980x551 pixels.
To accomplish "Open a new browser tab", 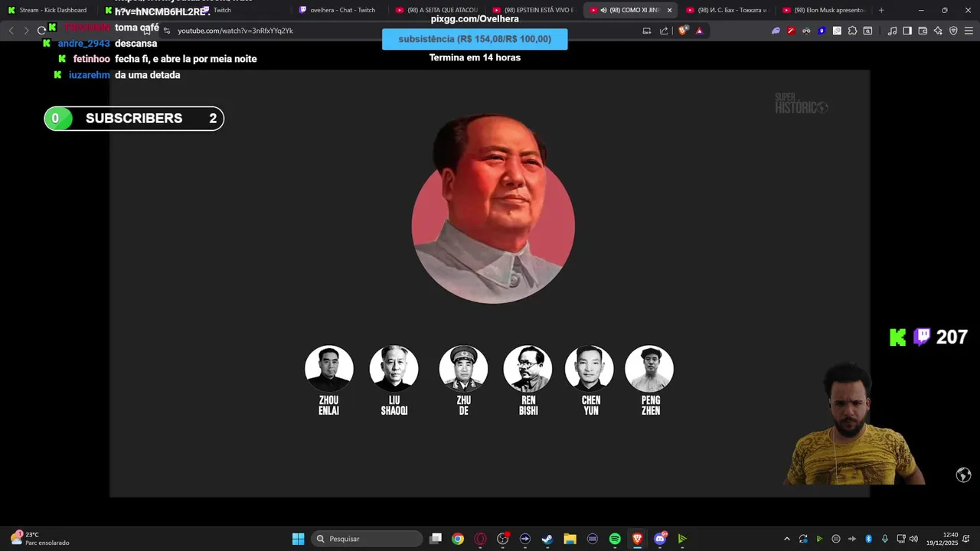I will click(x=881, y=10).
